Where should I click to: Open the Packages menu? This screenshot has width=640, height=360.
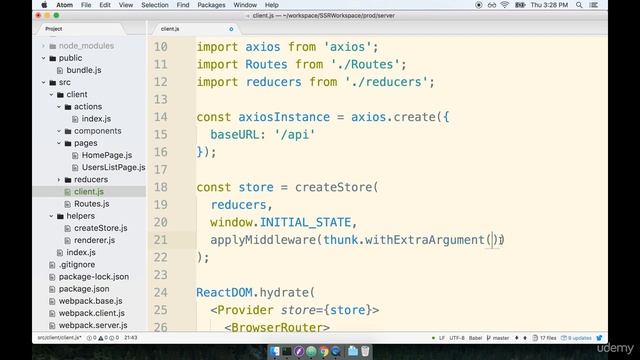[x=211, y=5]
